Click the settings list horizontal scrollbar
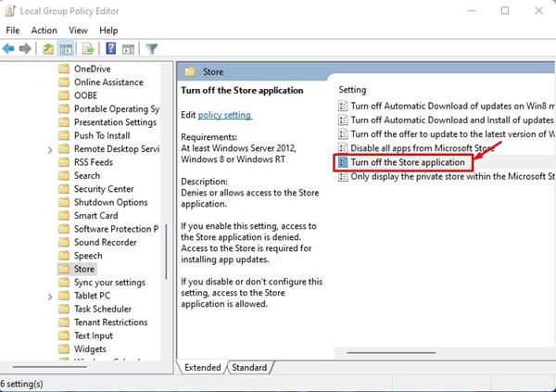556x392 pixels. [x=391, y=353]
